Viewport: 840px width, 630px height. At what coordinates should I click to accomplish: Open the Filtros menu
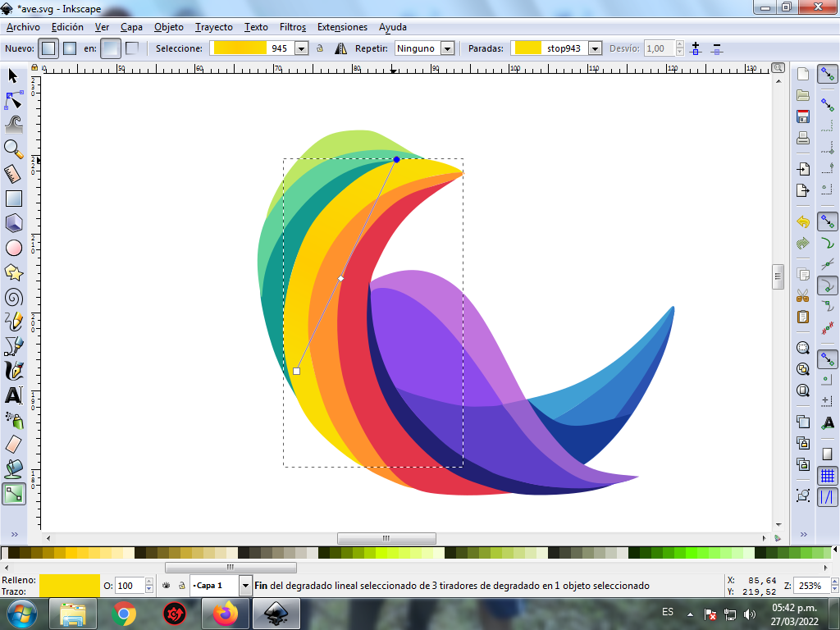coord(293,27)
